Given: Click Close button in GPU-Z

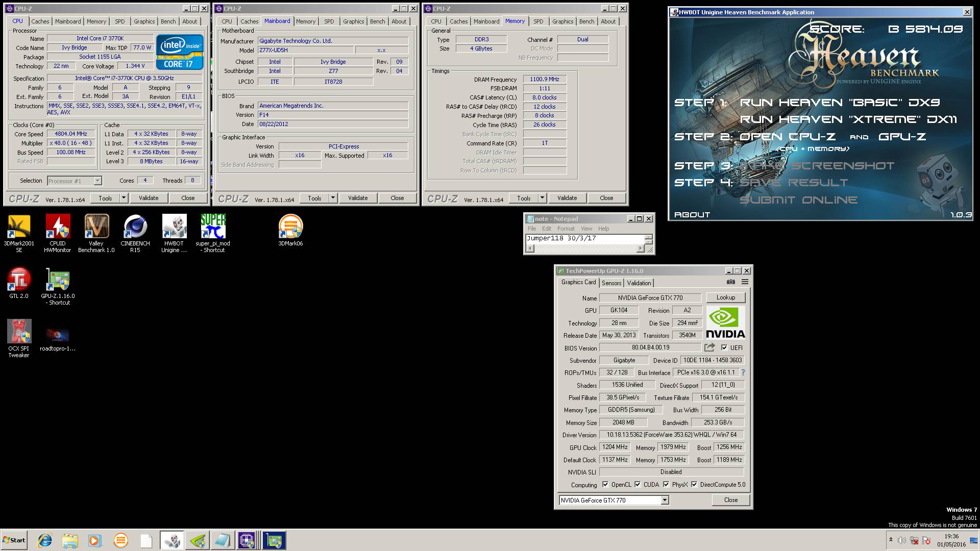Looking at the screenshot, I should pos(731,500).
